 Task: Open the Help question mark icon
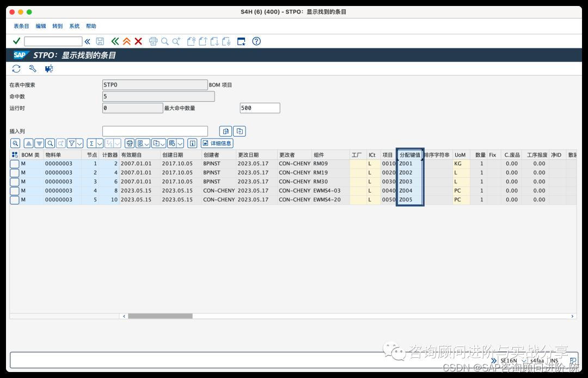[256, 41]
